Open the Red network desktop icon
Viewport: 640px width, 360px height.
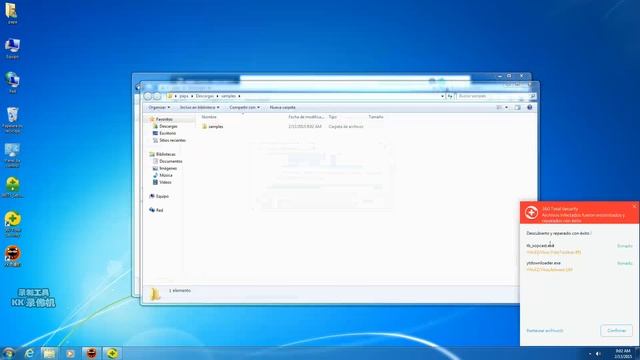pos(12,82)
